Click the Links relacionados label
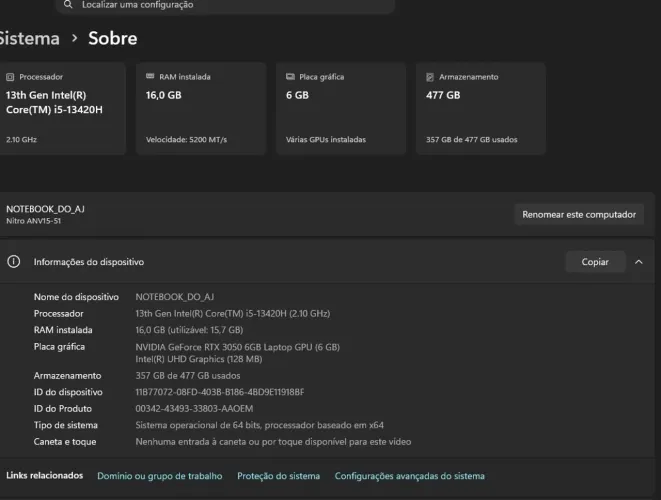 (x=45, y=476)
